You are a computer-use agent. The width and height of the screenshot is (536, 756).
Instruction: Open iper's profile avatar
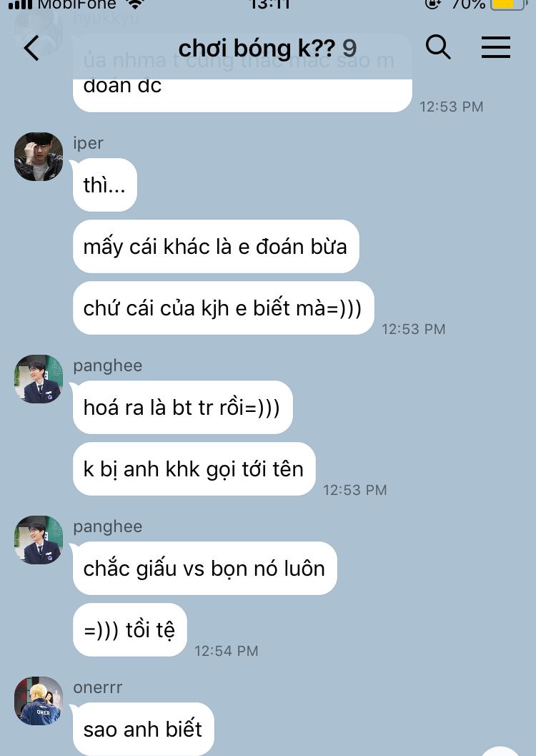(39, 157)
